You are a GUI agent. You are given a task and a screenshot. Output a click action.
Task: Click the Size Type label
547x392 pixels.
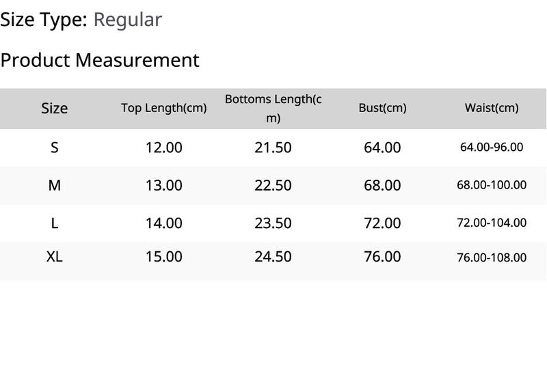(x=44, y=20)
